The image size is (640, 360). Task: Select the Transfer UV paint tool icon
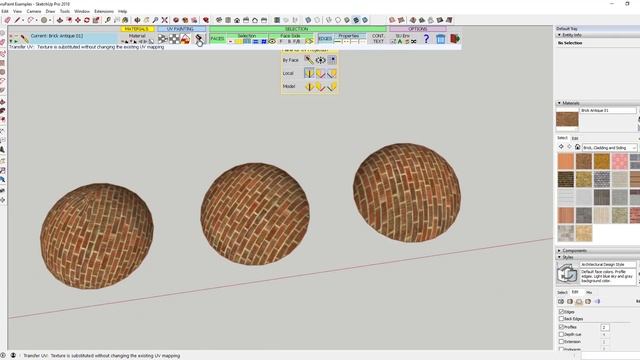point(198,39)
